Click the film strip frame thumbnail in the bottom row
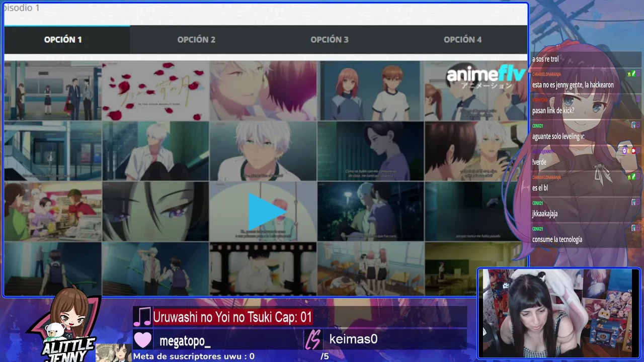The height and width of the screenshot is (362, 644). (x=263, y=269)
